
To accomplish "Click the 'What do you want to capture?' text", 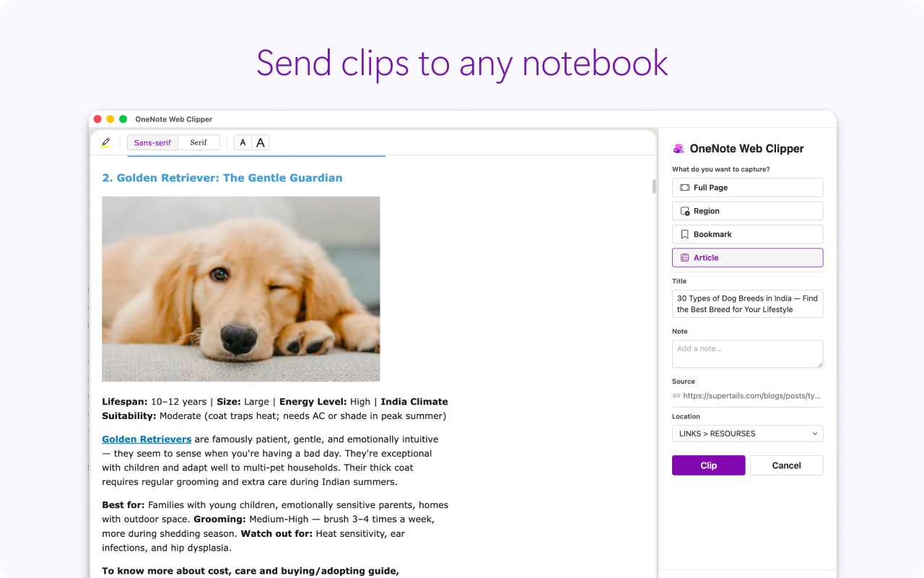I will [x=720, y=170].
